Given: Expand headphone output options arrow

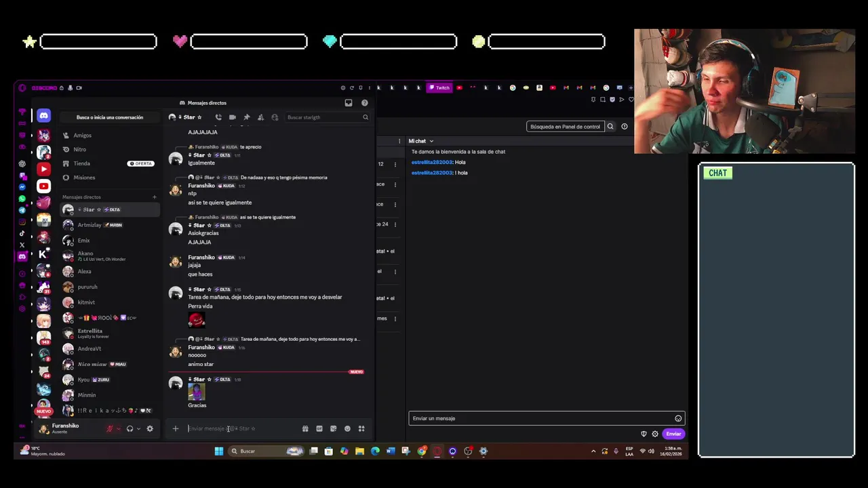Looking at the screenshot, I should click(x=139, y=428).
